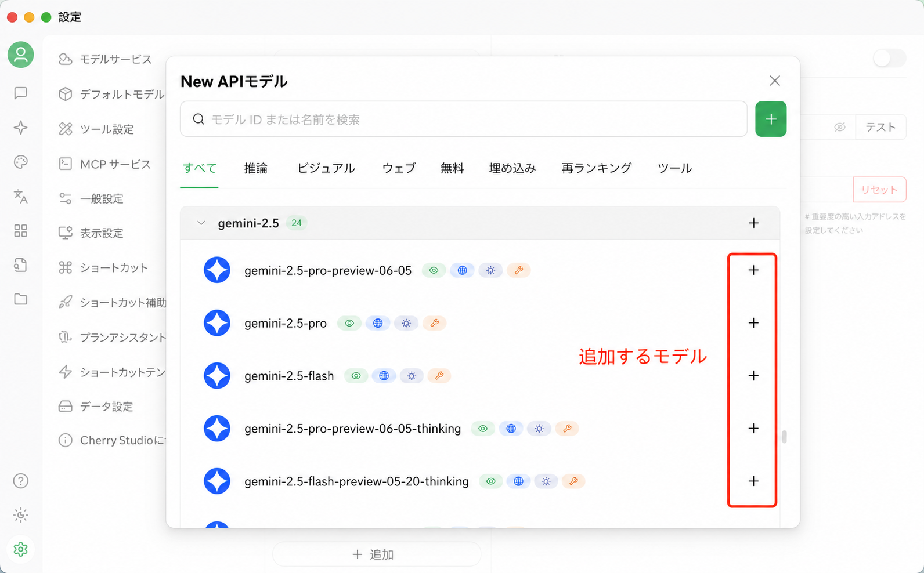This screenshot has width=924, height=573.
Task: Open the files folder sidebar icon
Action: click(x=21, y=299)
